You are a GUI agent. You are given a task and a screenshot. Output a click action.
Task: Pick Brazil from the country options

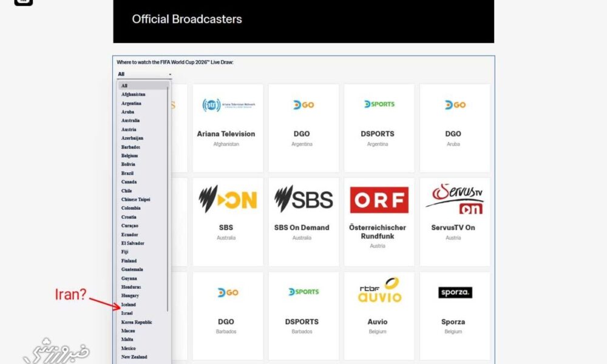click(128, 174)
